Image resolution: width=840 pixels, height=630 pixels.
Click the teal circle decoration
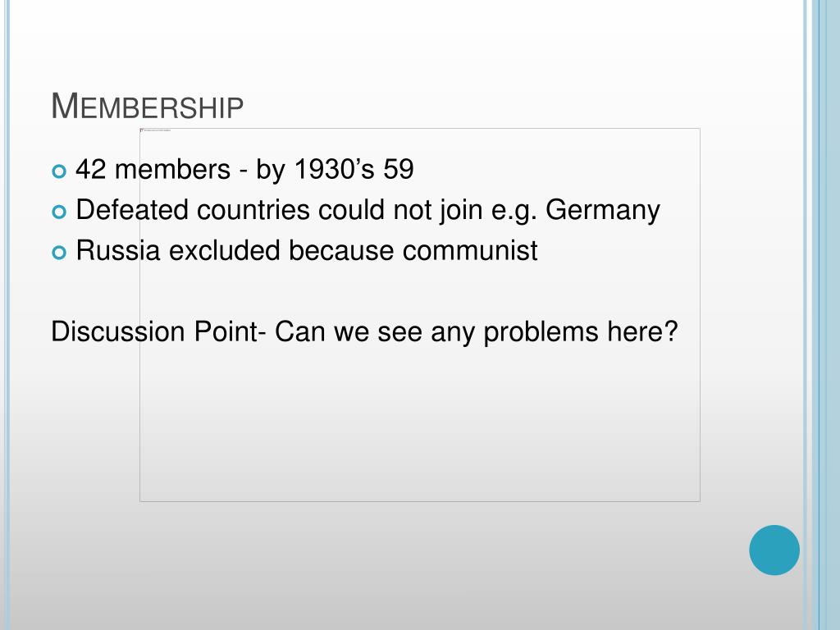click(774, 550)
